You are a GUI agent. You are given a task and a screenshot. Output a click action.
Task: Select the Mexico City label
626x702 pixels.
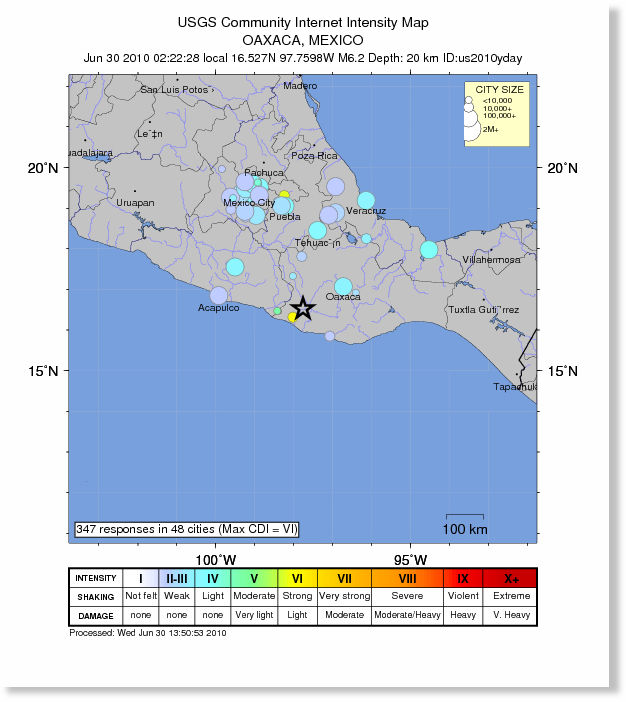coord(249,203)
